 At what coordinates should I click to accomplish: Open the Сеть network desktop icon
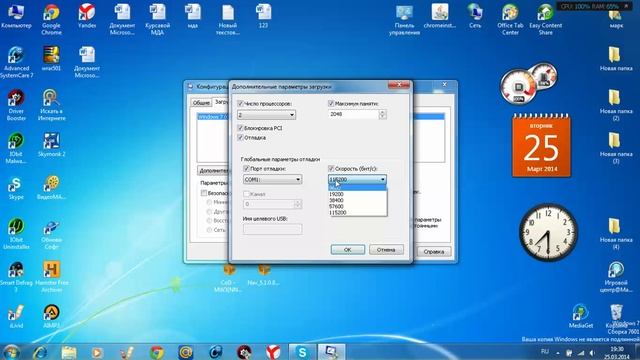pos(475,16)
